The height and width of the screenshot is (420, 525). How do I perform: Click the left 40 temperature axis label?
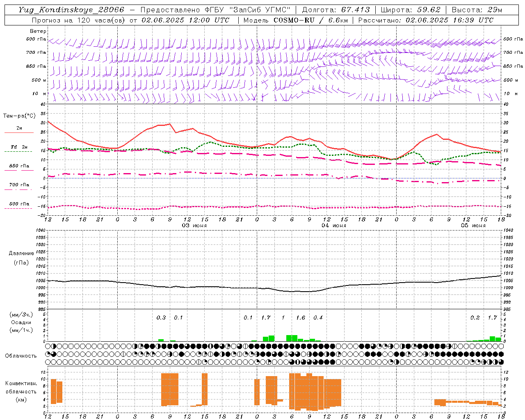[43, 104]
